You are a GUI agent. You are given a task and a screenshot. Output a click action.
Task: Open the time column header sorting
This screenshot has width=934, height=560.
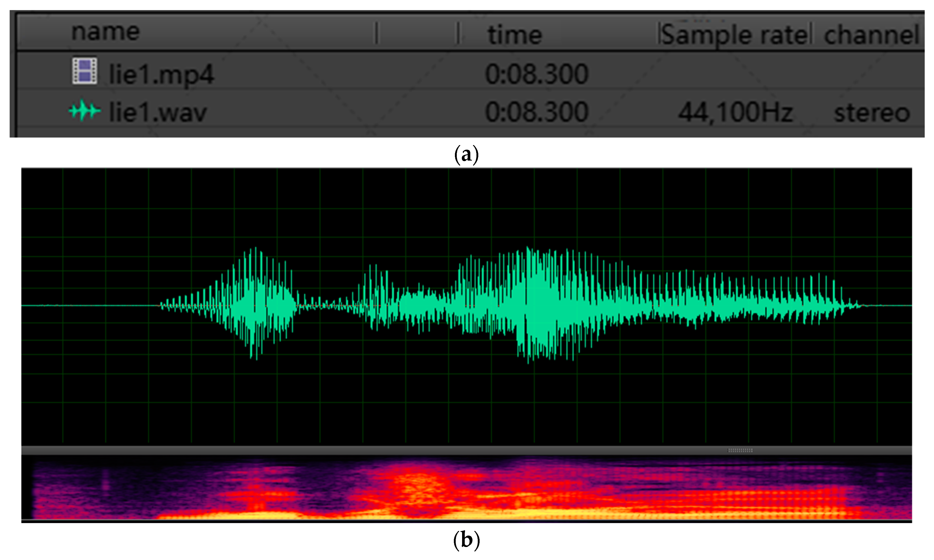[514, 34]
